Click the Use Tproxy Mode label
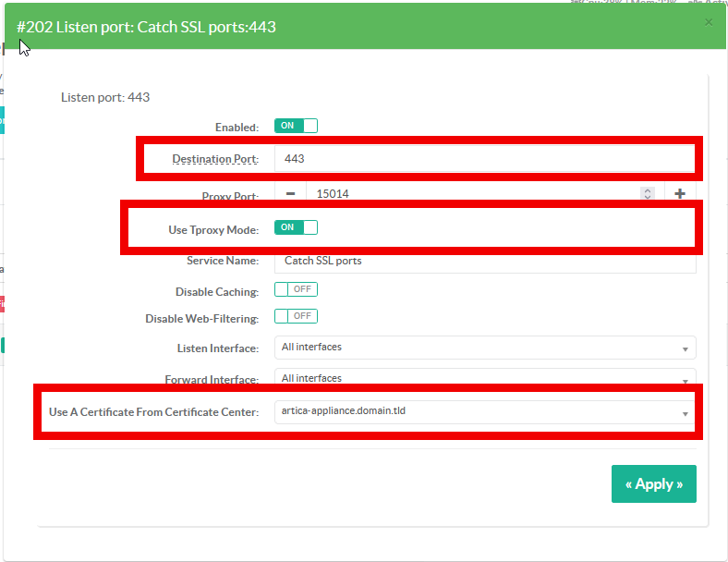The height and width of the screenshot is (562, 728). point(212,229)
